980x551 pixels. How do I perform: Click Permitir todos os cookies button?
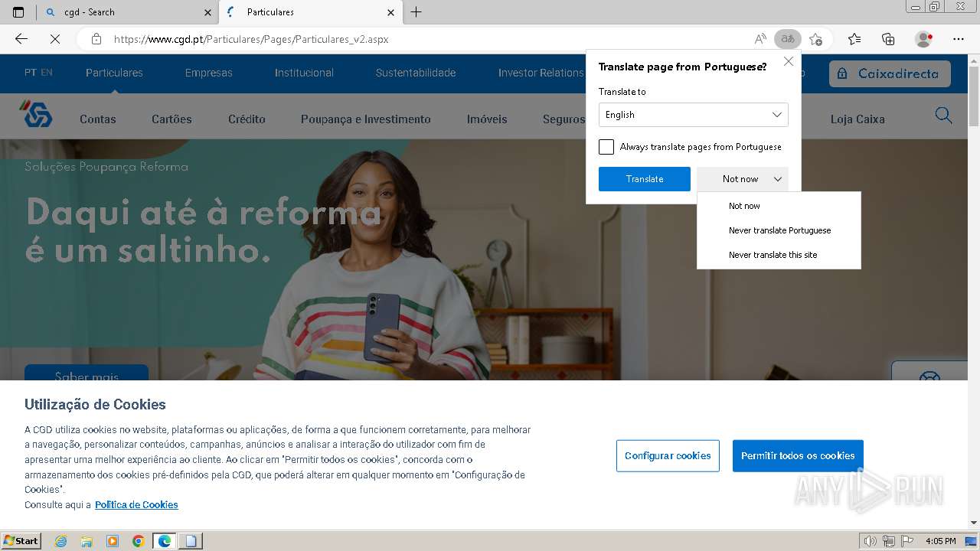pos(798,455)
